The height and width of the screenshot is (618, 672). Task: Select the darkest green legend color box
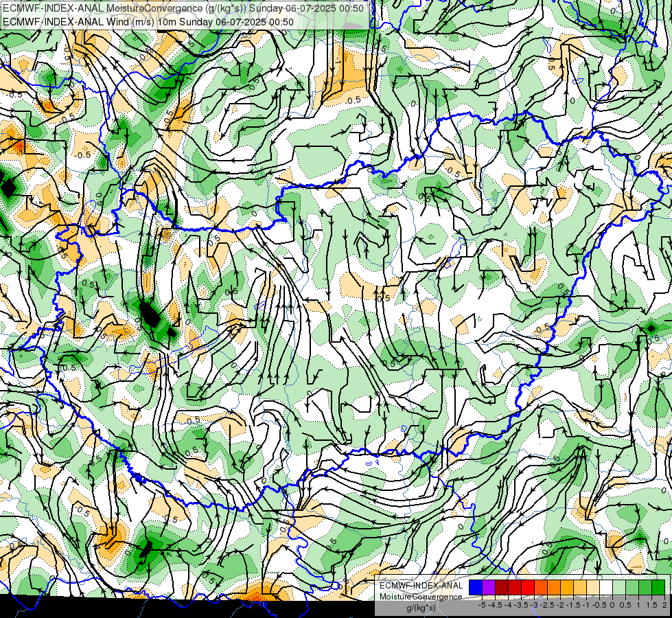pos(658,588)
